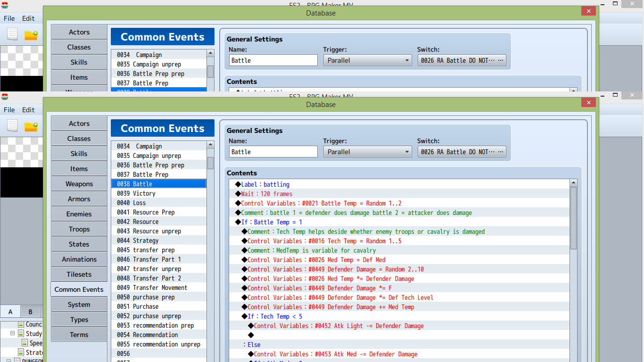Open Actors tab in upper Database window
This screenshot has height=362, width=644.
point(79,32)
